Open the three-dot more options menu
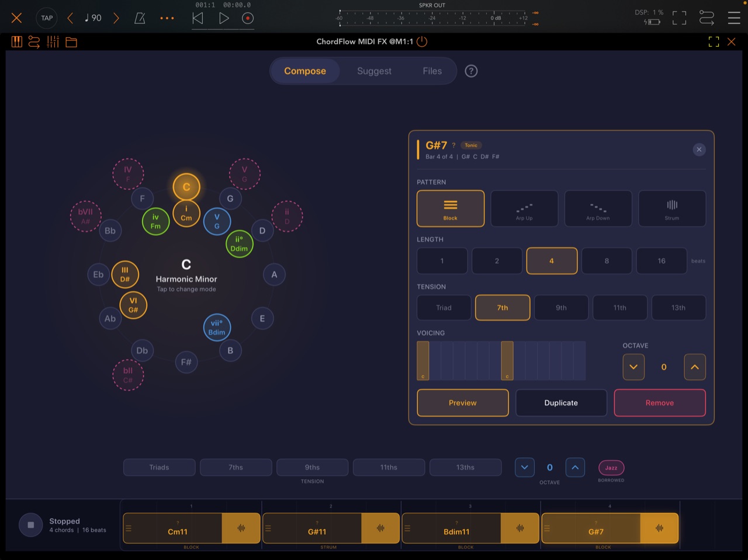This screenshot has height=560, width=748. tap(167, 18)
